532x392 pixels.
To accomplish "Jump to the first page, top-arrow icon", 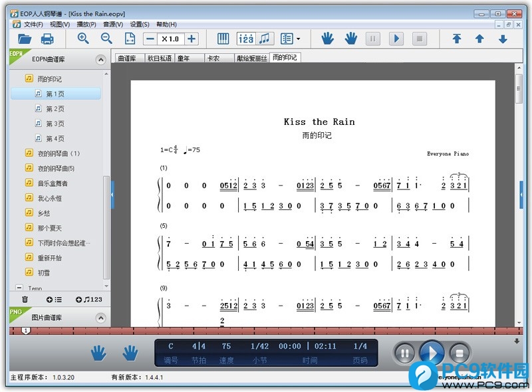I will pos(457,39).
